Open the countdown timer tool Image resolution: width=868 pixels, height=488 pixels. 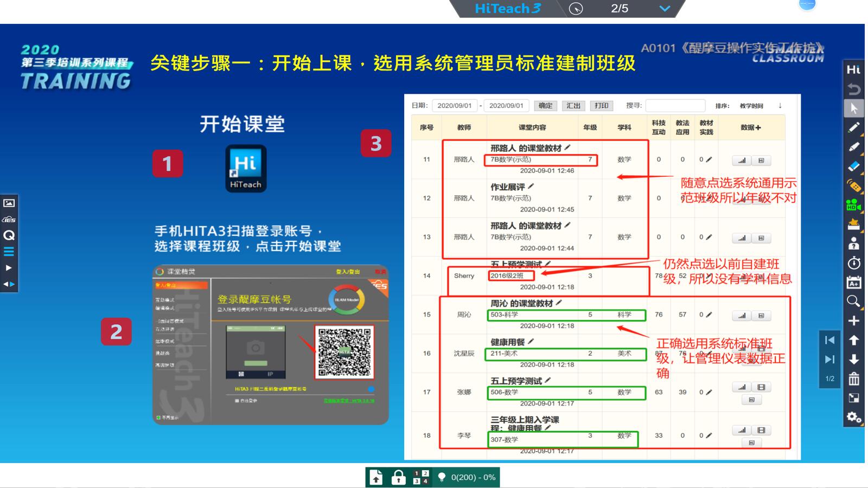[x=854, y=263]
